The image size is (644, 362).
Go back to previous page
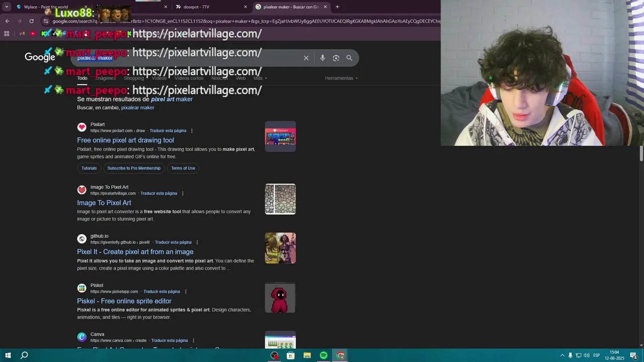point(7,21)
